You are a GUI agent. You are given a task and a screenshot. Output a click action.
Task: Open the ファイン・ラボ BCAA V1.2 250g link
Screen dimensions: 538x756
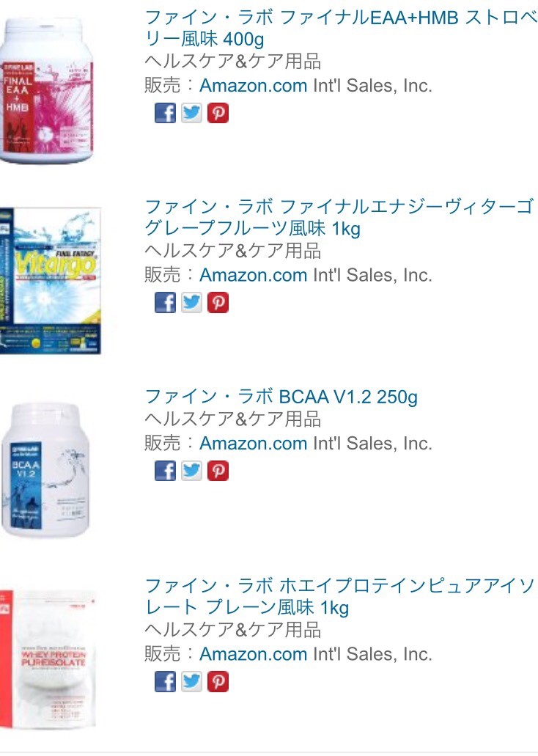[281, 396]
